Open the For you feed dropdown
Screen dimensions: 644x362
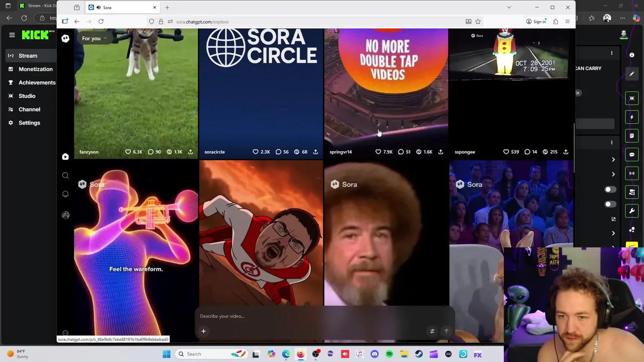(94, 38)
